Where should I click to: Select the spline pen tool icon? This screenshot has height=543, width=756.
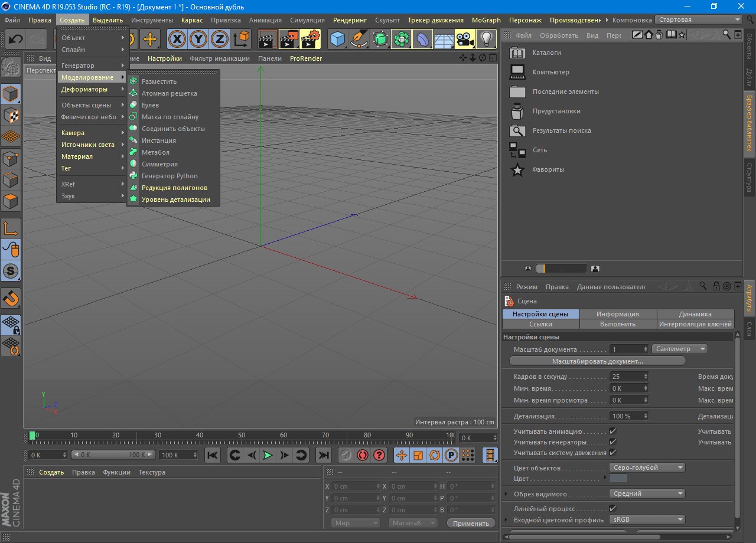(359, 40)
